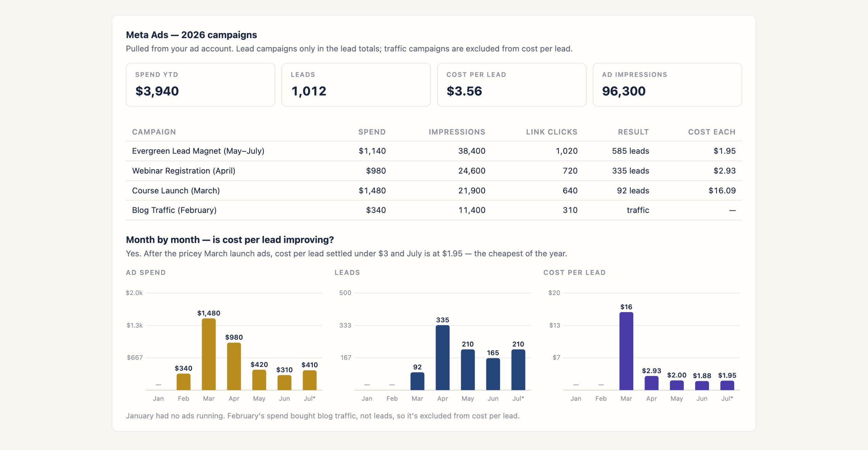
Task: Click the IMPRESSIONS column header
Action: coord(457,132)
